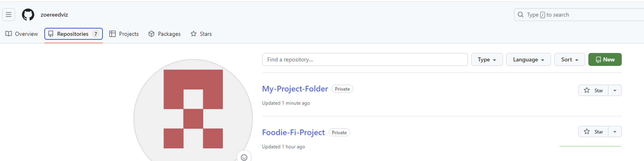The width and height of the screenshot is (644, 161).
Task: Click the Find a repository field
Action: click(x=365, y=60)
